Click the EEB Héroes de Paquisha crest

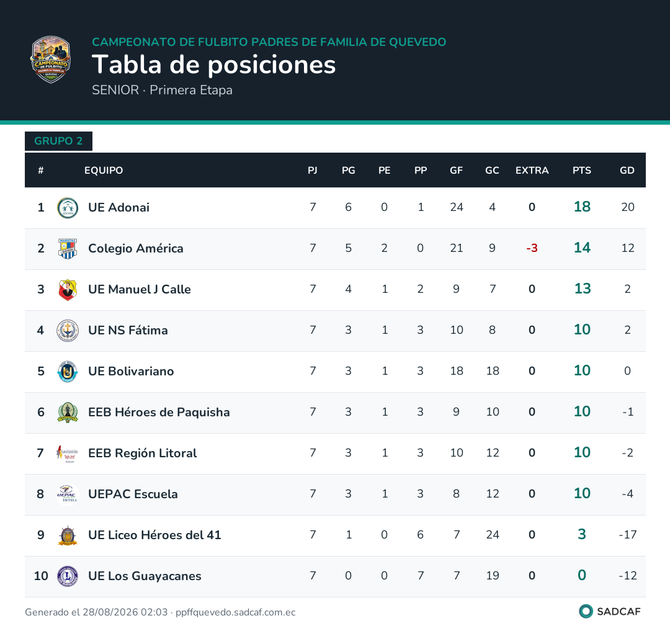pyautogui.click(x=68, y=413)
